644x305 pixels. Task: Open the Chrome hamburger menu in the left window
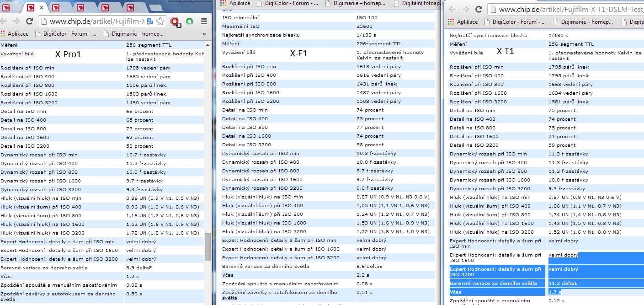point(204,21)
